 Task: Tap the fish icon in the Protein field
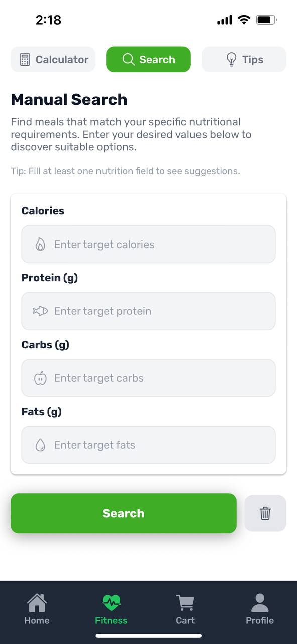click(x=40, y=311)
